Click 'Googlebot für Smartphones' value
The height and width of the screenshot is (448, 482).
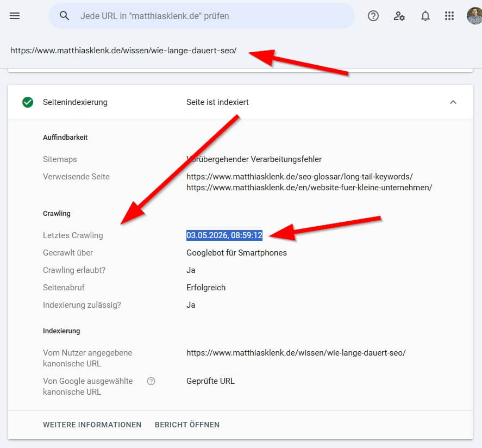click(236, 253)
